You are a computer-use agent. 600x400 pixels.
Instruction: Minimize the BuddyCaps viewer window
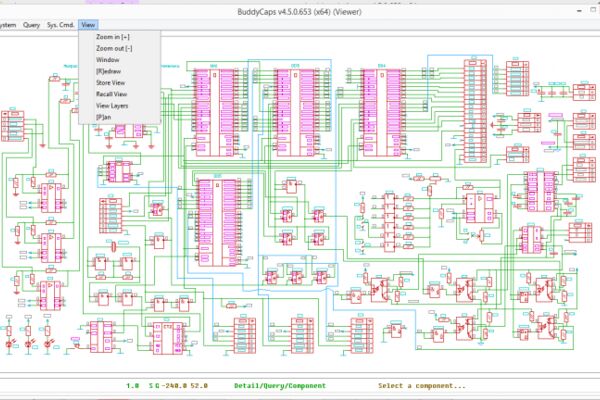click(x=579, y=11)
